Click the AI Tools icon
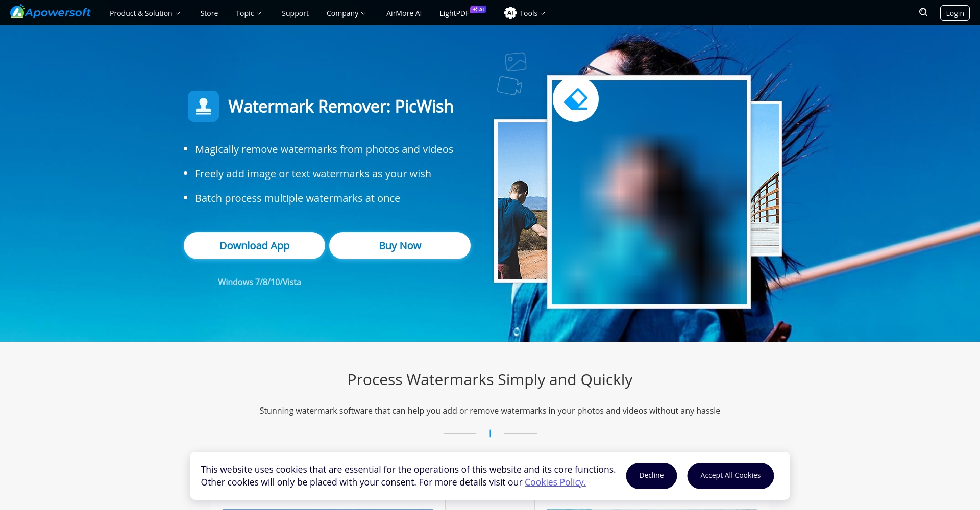The height and width of the screenshot is (510, 980). tap(510, 13)
